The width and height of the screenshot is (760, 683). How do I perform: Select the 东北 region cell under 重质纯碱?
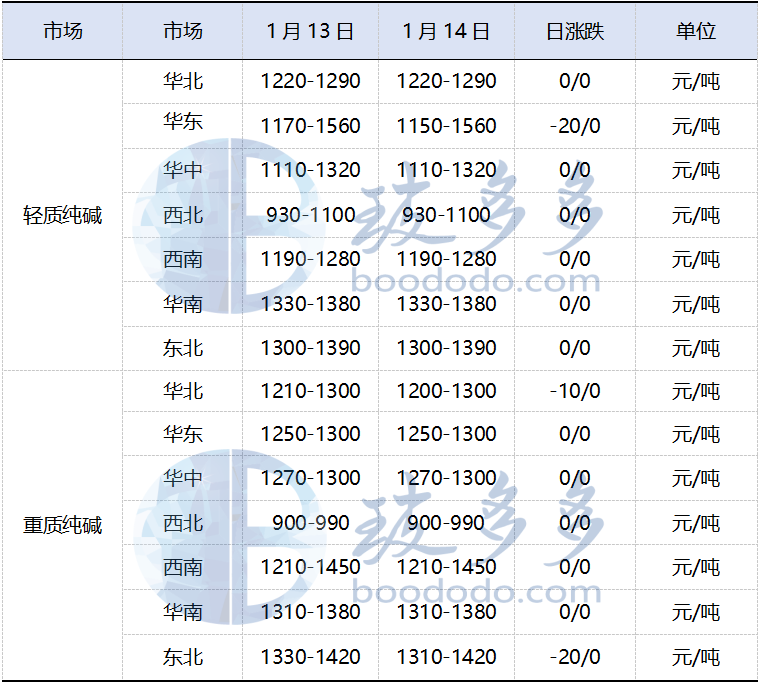click(x=183, y=657)
